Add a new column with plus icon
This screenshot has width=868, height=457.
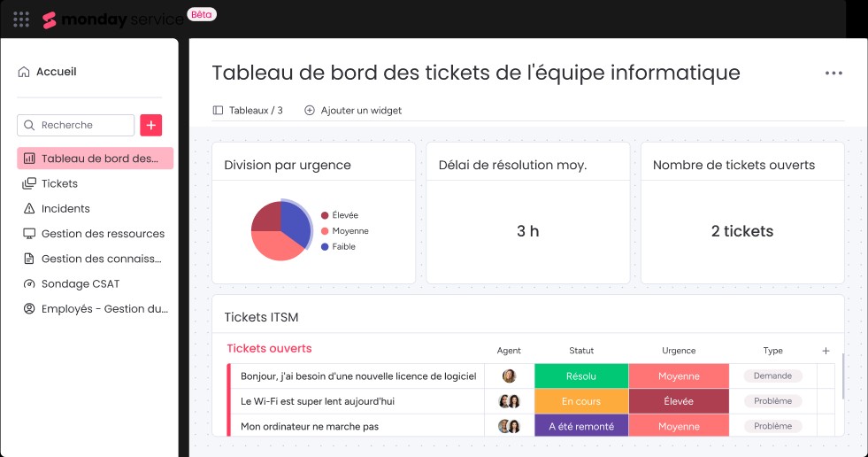[826, 351]
